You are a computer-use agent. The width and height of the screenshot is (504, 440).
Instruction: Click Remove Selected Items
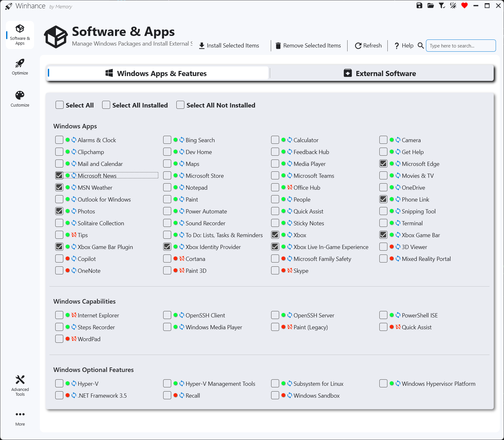pos(308,46)
